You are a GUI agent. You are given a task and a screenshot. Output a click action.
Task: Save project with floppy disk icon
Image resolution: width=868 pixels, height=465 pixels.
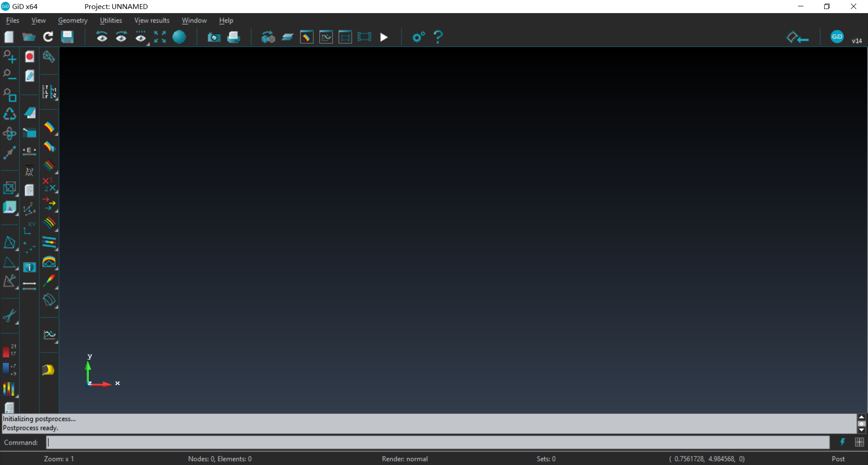67,37
